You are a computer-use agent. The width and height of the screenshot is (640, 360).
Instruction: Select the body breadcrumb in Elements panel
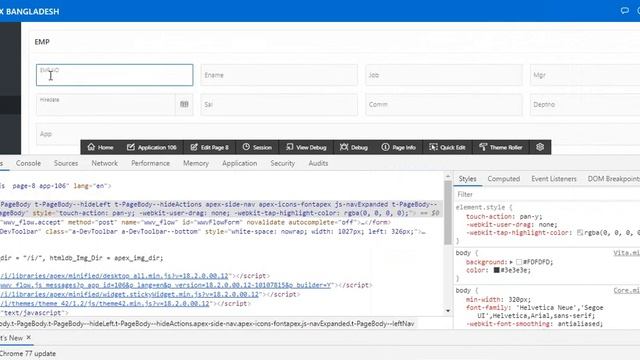click(207, 324)
